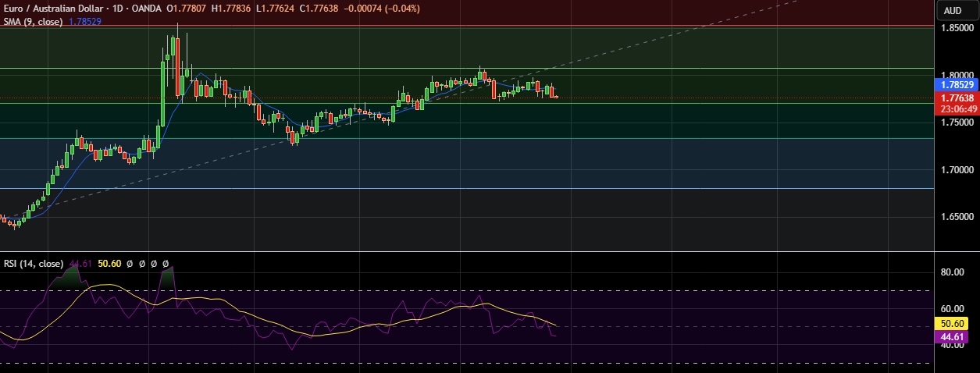The width and height of the screenshot is (980, 373).
Task: Click the OANDA source label in the header
Action: (x=173, y=9)
